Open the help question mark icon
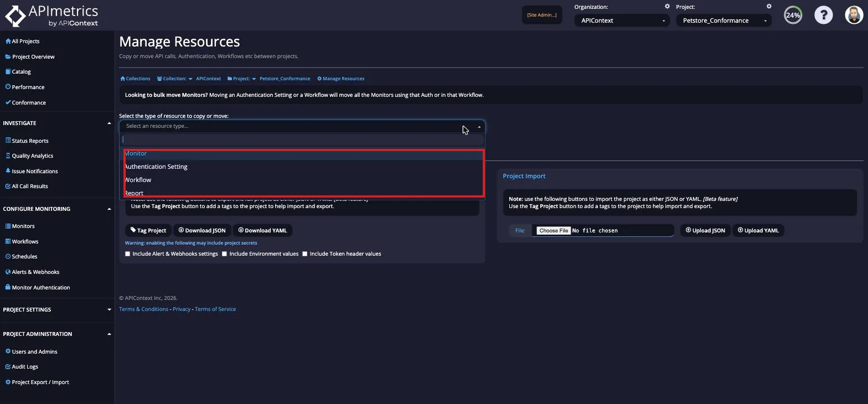The image size is (868, 404). 823,15
